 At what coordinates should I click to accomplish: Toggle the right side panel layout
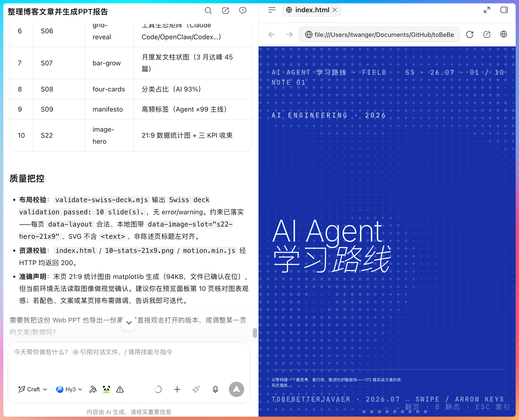pos(504,10)
